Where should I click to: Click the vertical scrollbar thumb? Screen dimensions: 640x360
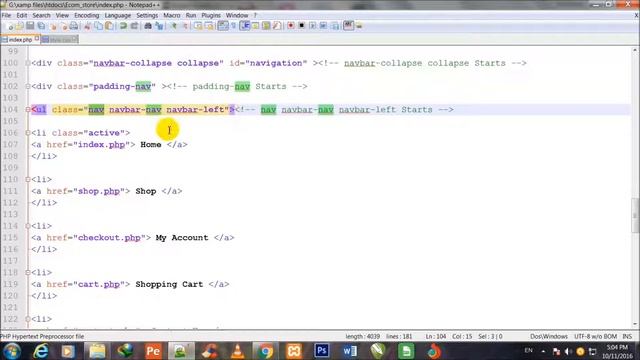click(x=635, y=215)
